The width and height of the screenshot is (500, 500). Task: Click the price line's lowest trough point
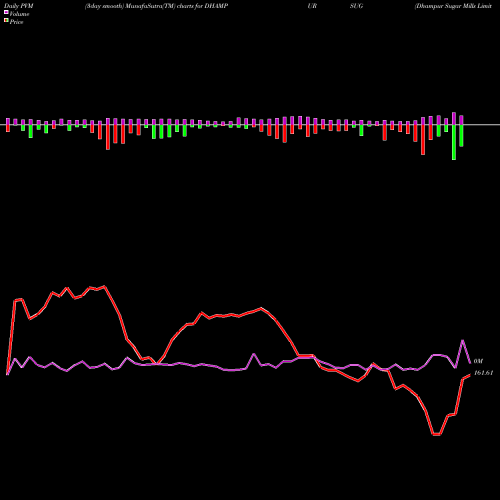436,435
